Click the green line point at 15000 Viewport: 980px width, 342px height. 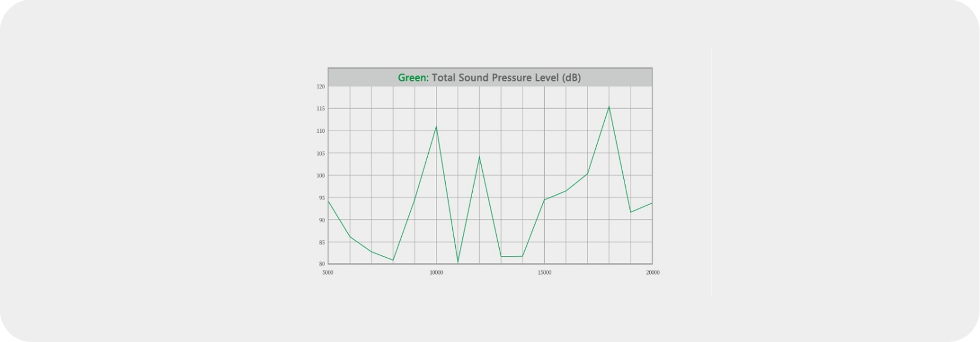(544, 200)
